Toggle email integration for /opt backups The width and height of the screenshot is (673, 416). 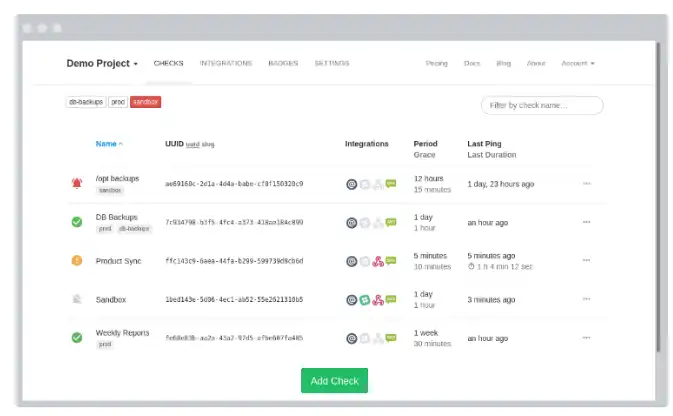[352, 184]
